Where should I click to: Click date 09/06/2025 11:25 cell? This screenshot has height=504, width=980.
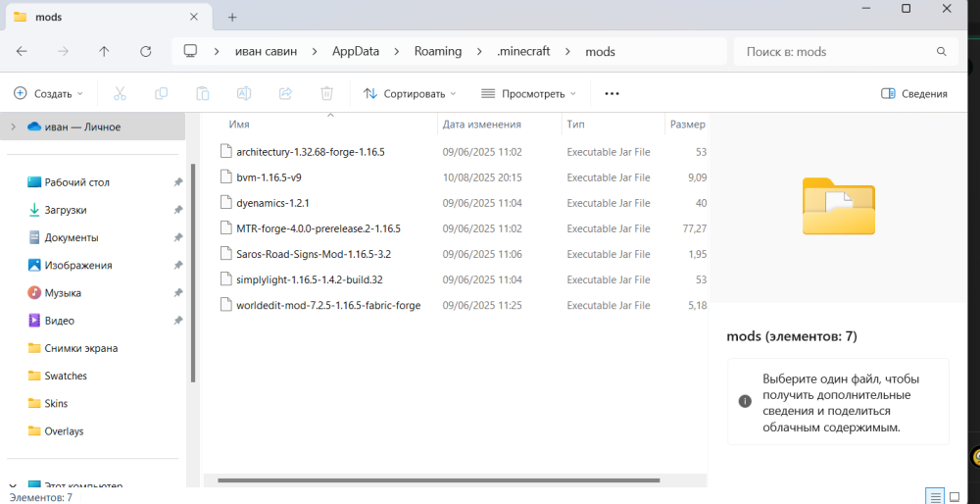tap(482, 305)
